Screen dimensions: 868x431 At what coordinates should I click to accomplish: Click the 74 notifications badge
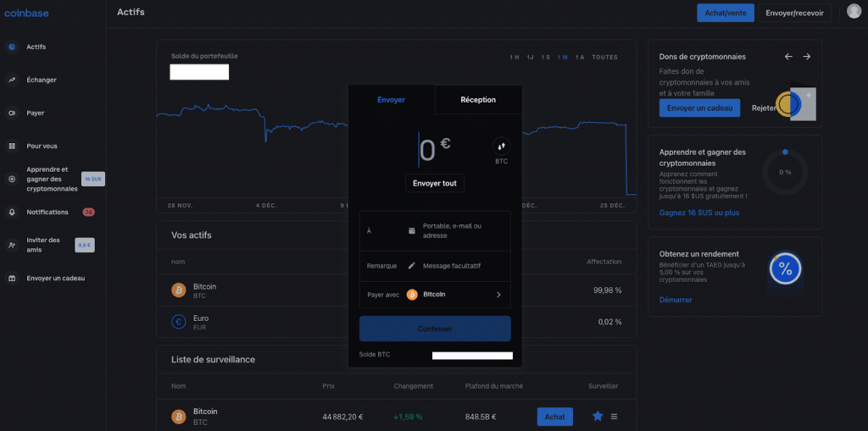pyautogui.click(x=88, y=212)
